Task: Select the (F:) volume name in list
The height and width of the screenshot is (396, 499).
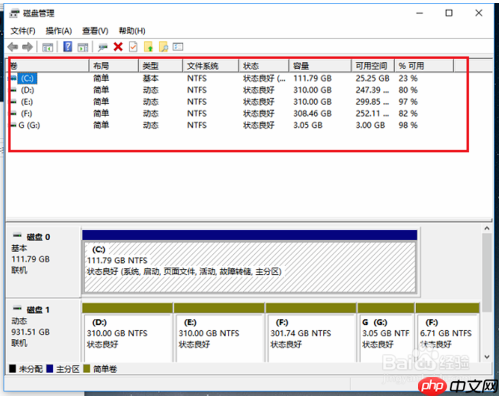Action: pyautogui.click(x=27, y=114)
